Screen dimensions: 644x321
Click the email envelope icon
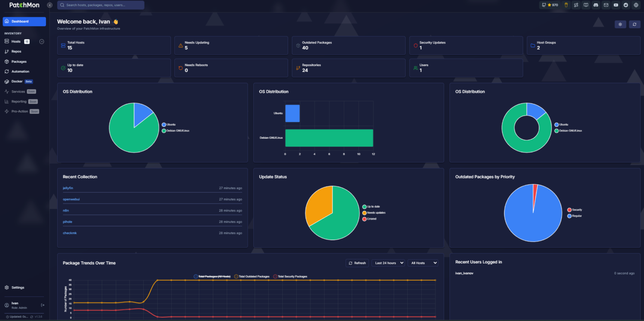point(606,5)
